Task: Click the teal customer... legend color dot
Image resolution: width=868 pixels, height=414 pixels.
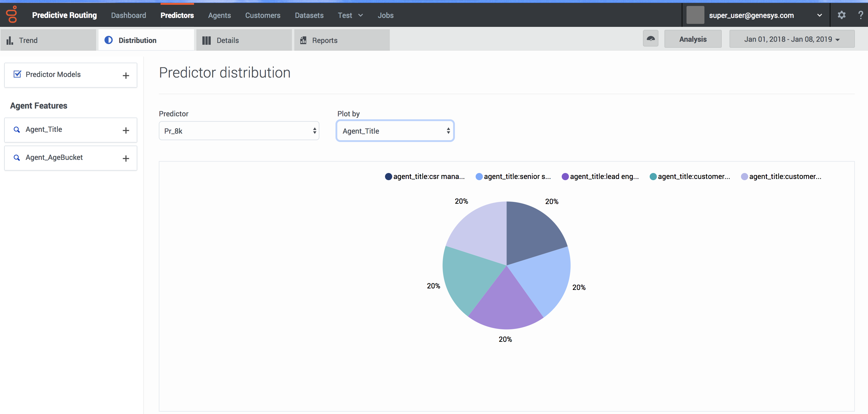Action: point(653,177)
